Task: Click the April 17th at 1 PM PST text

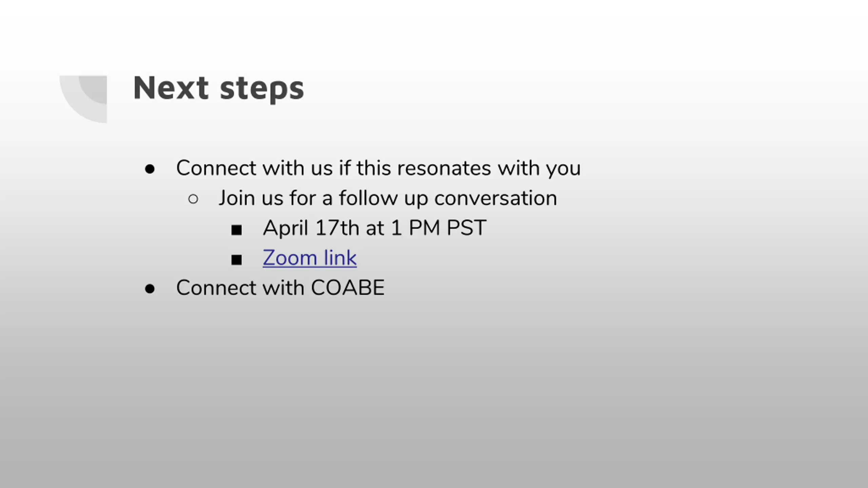Action: tap(375, 228)
